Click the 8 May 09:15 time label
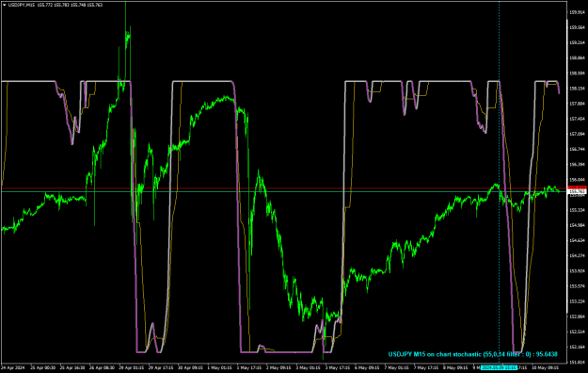 click(x=455, y=367)
